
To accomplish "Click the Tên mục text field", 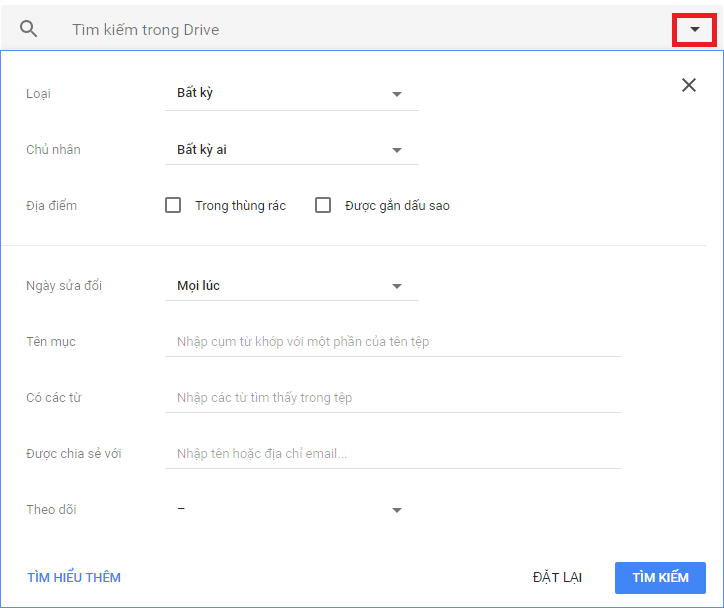I will [x=392, y=342].
